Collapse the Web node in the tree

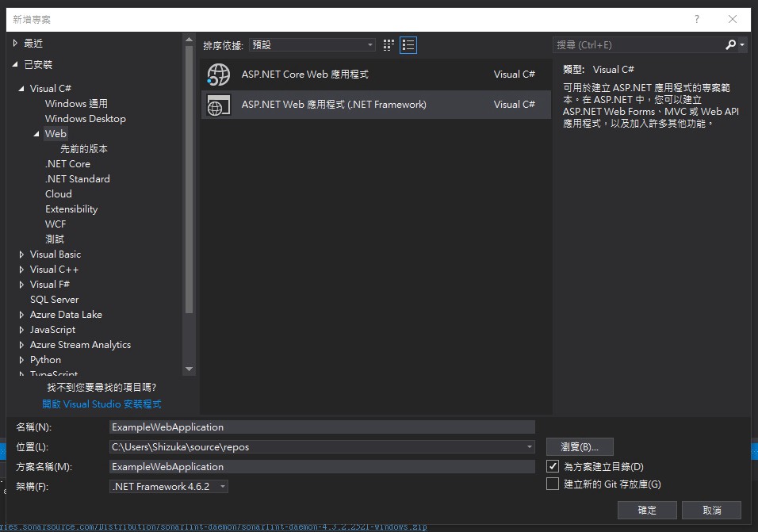tap(35, 133)
